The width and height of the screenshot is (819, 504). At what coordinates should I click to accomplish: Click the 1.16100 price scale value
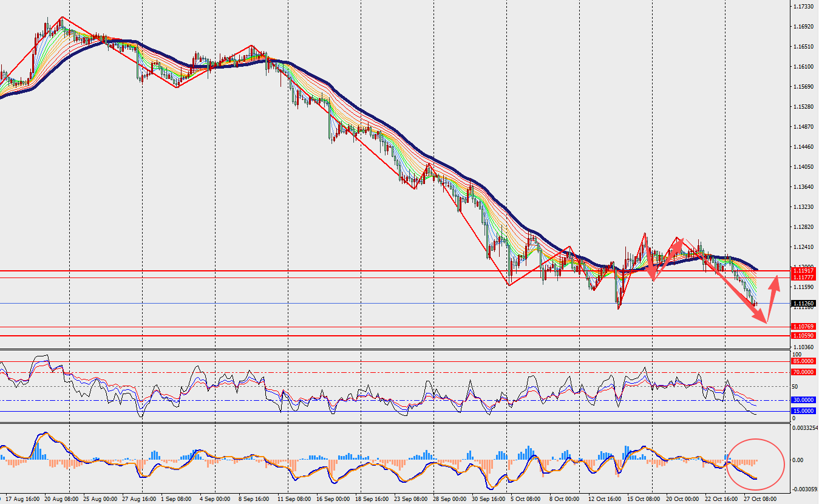point(804,67)
